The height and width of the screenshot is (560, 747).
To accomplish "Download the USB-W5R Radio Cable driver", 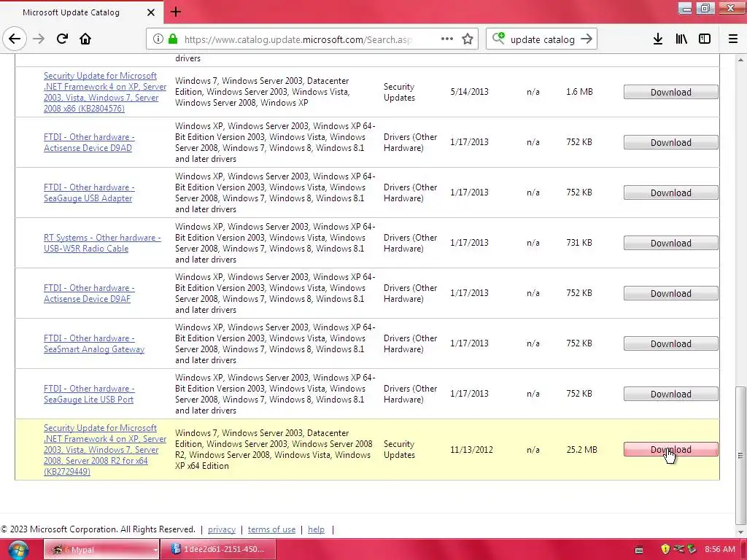I will tap(671, 243).
